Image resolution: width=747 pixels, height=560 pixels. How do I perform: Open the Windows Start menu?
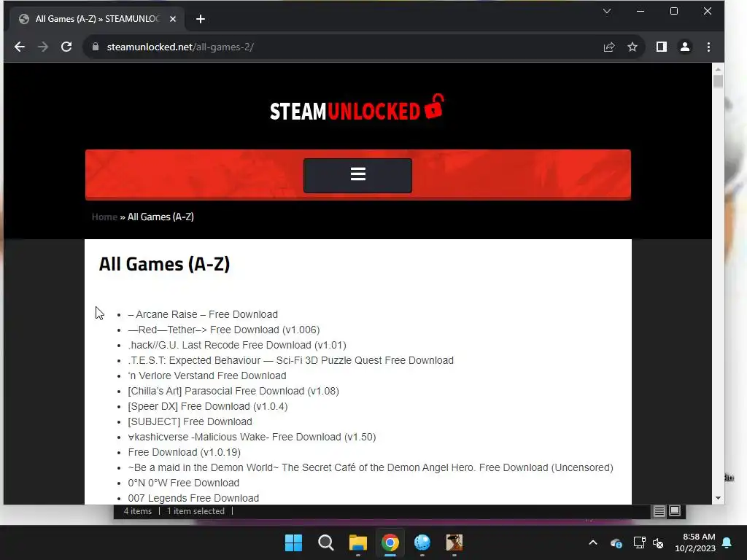click(293, 542)
